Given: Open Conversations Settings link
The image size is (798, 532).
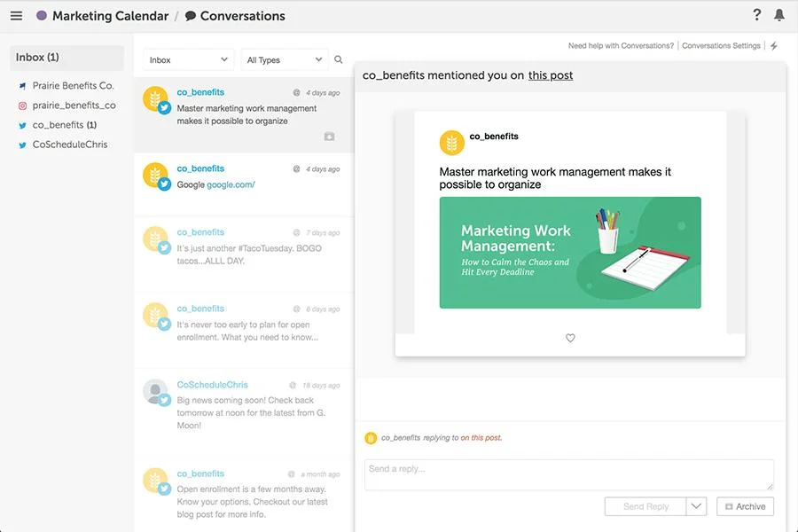Looking at the screenshot, I should pos(721,46).
